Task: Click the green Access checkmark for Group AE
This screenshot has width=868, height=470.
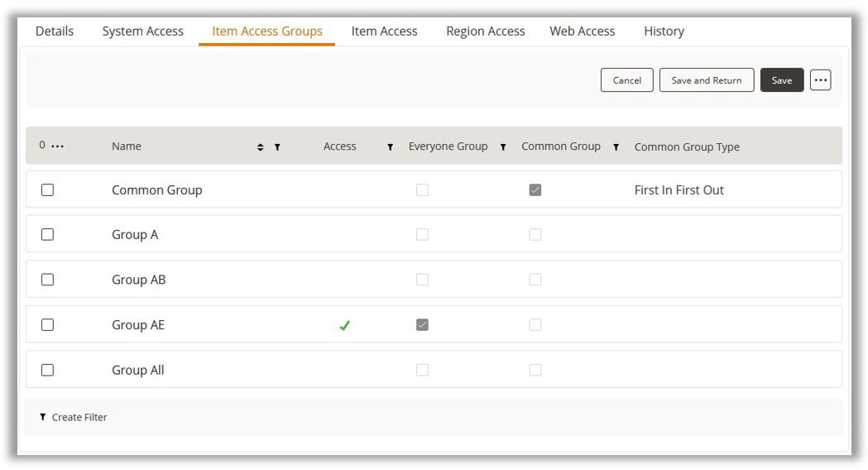Action: click(x=344, y=325)
